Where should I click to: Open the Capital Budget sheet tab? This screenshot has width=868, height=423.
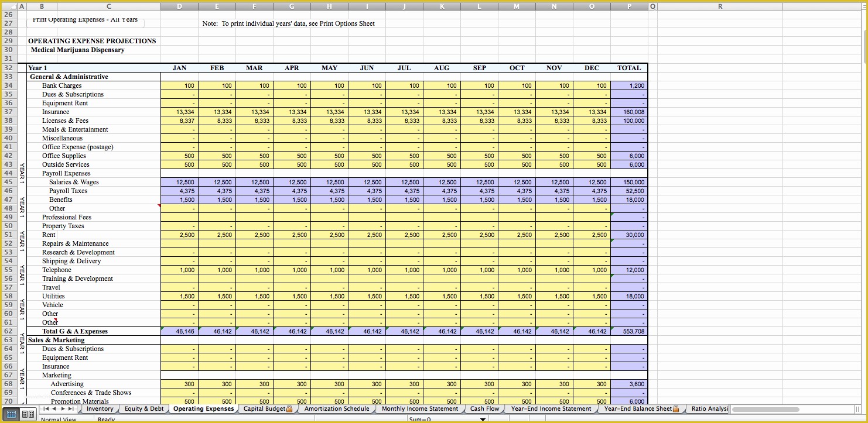point(268,409)
